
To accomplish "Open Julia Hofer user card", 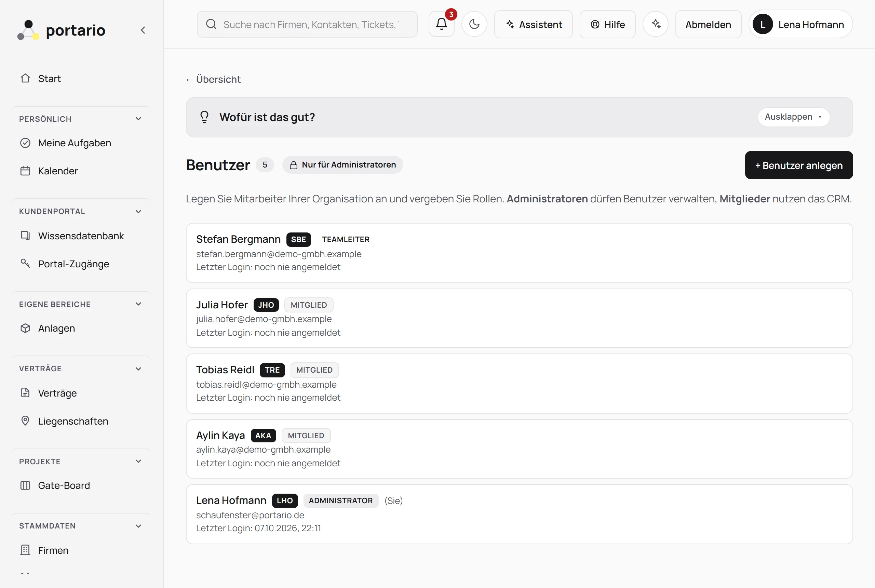I will click(x=519, y=318).
